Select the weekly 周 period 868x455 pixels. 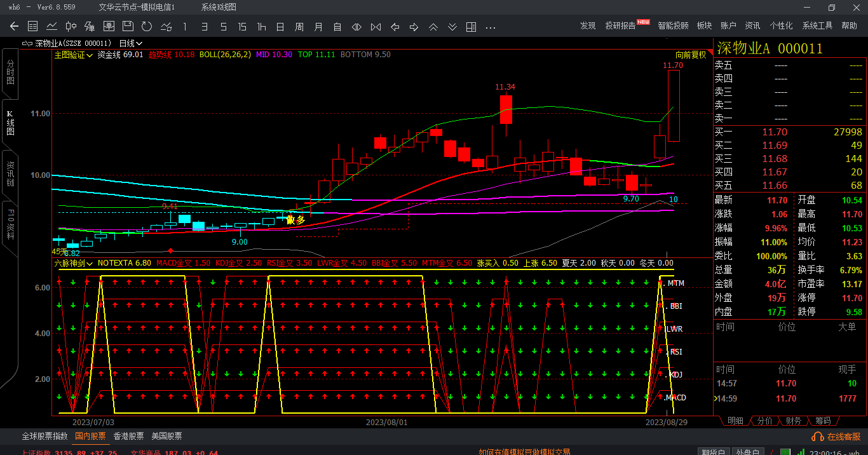click(299, 26)
